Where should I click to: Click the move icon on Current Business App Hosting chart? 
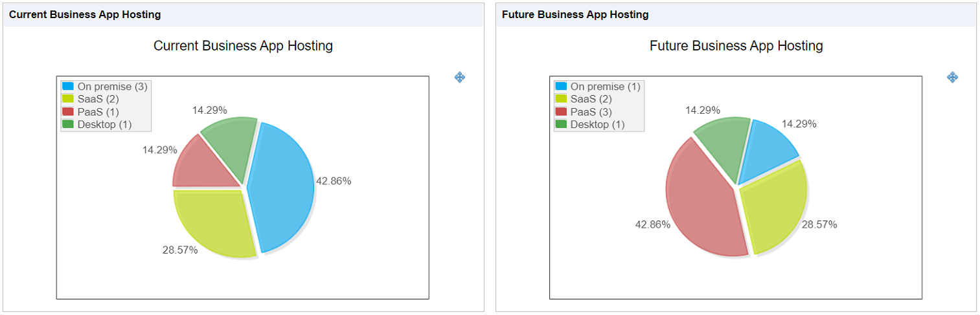coord(460,77)
